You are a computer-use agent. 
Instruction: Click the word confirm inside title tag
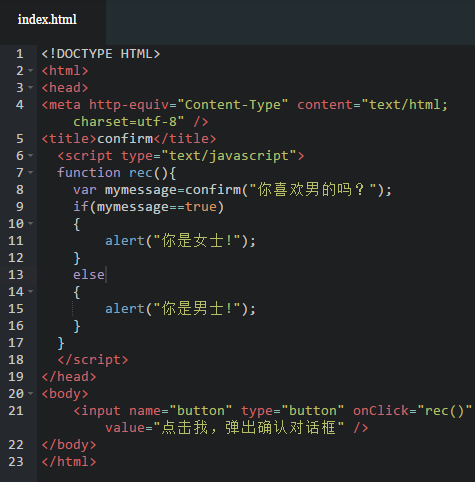pos(125,139)
